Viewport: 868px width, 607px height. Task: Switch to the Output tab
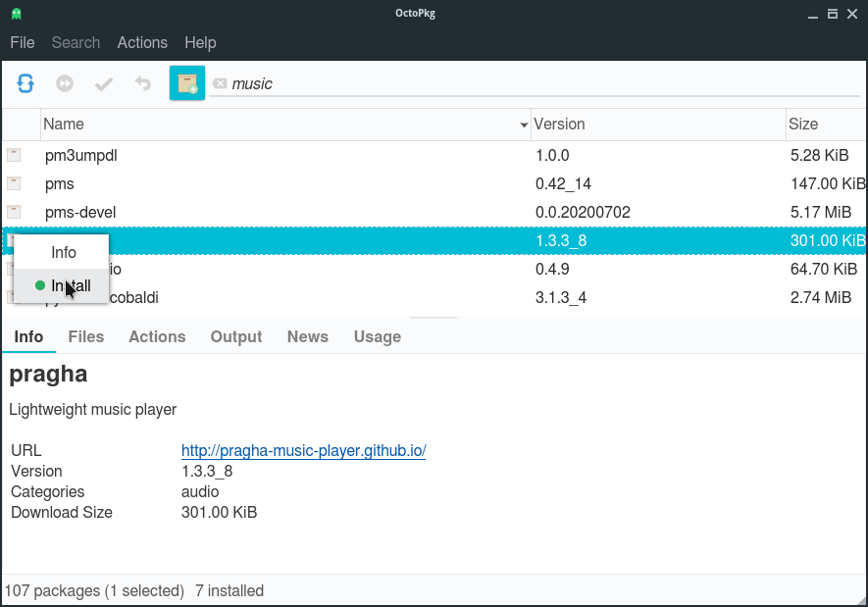[x=236, y=337]
